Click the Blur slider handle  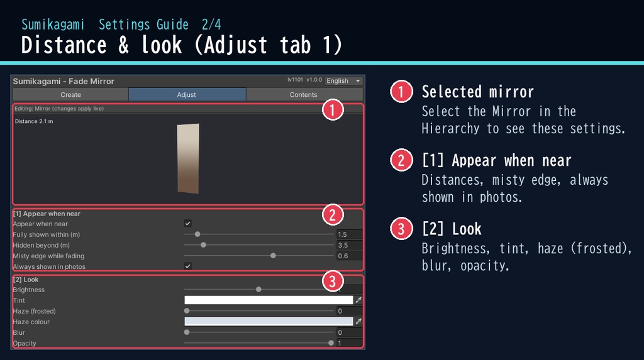[x=187, y=332]
